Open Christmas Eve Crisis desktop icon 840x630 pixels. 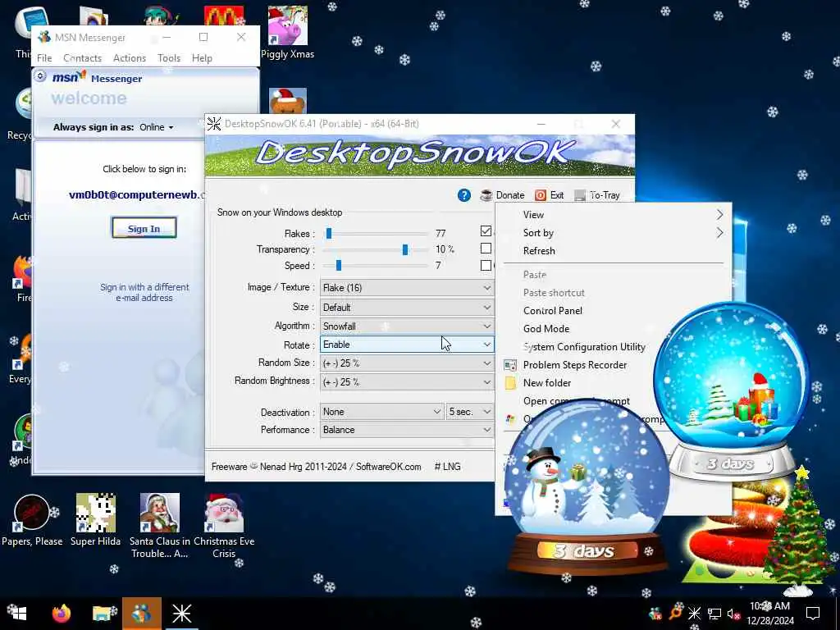click(x=224, y=526)
